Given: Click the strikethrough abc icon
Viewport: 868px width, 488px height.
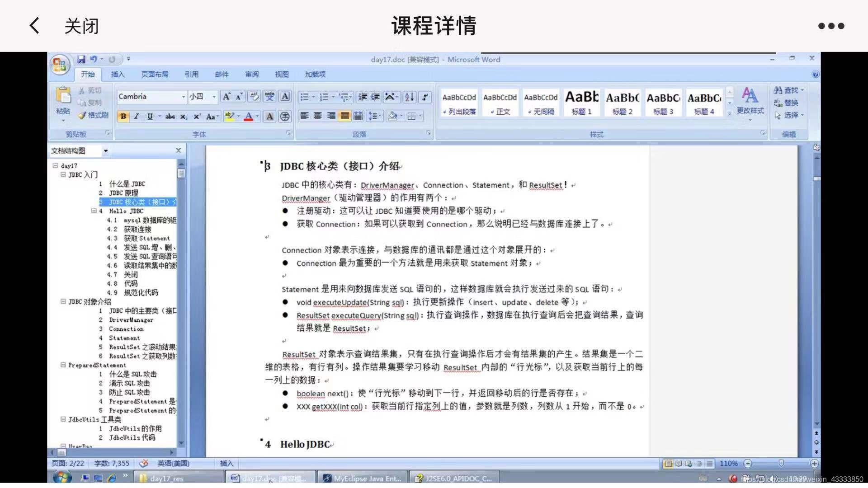Looking at the screenshot, I should coord(170,117).
